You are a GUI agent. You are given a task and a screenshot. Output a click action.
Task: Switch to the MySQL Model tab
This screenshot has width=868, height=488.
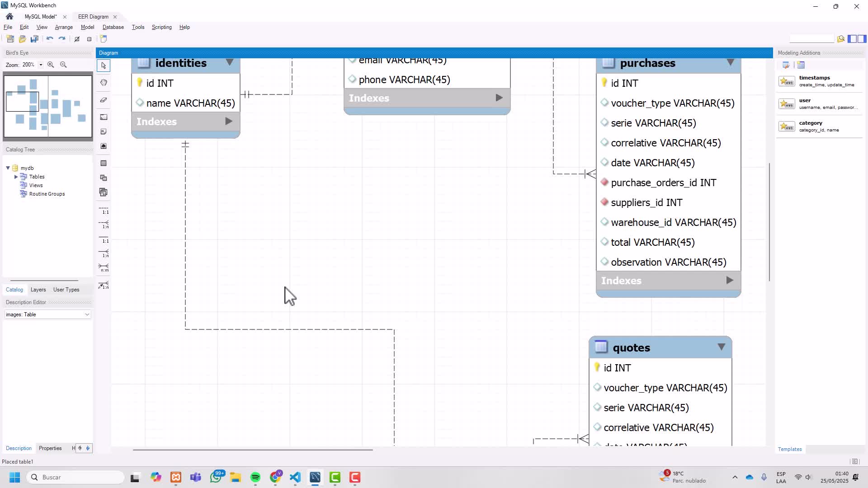tap(41, 17)
